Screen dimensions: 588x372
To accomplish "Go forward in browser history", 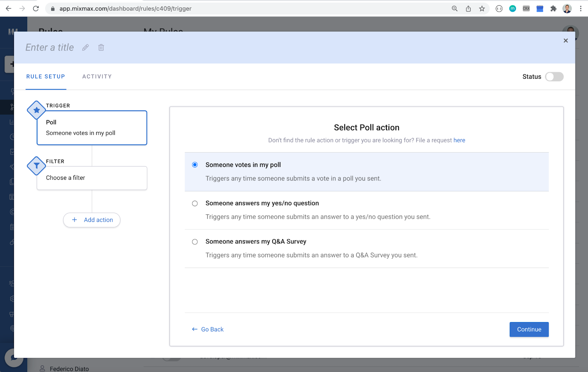I will pos(22,8).
